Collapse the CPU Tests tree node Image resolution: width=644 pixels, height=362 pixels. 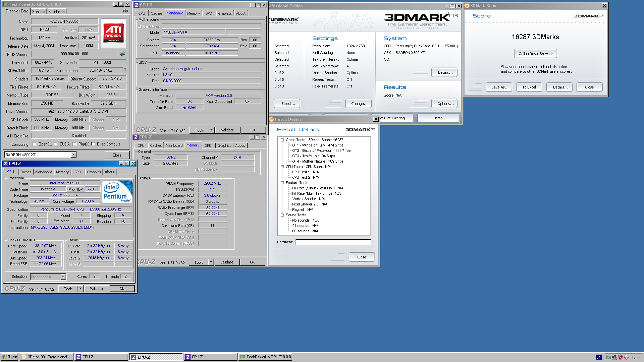pyautogui.click(x=282, y=167)
